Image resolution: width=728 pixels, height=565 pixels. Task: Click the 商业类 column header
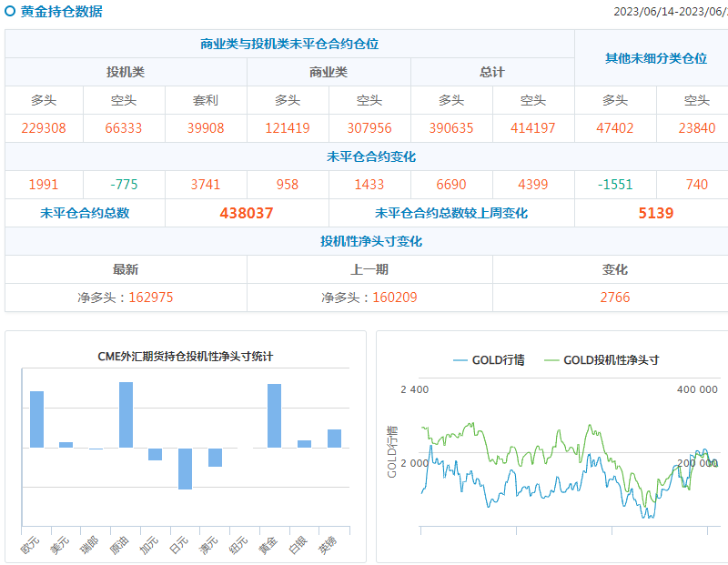329,73
